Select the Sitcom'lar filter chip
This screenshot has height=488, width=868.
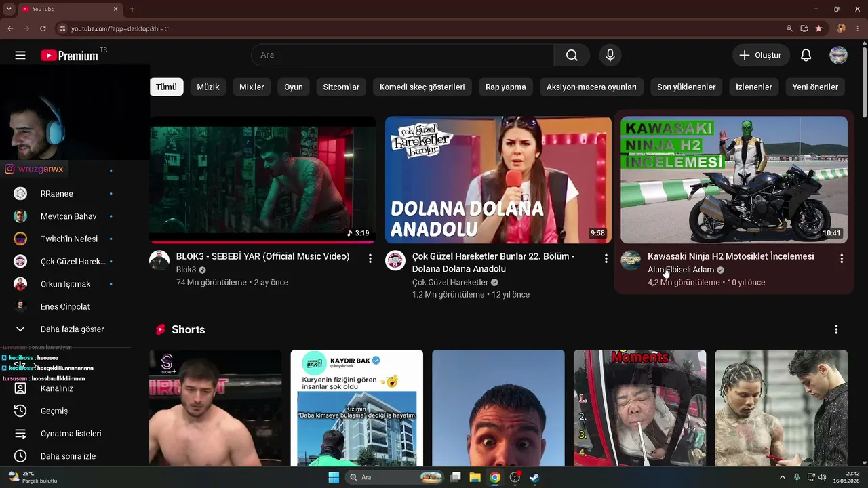341,87
